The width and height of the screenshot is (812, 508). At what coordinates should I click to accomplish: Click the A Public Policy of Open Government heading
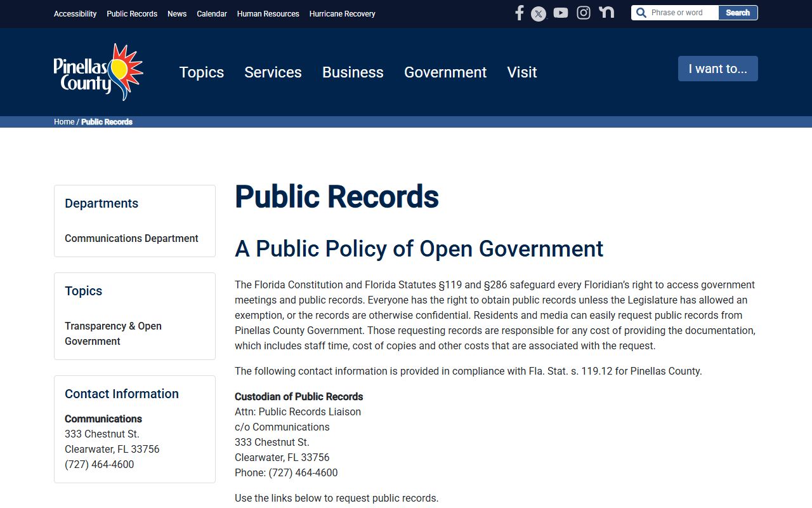419,249
